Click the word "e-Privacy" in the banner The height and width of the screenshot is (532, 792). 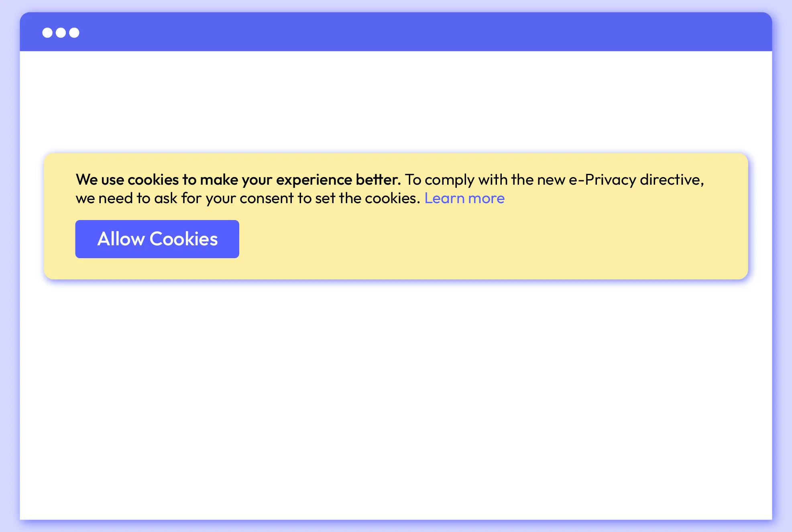[x=602, y=180]
